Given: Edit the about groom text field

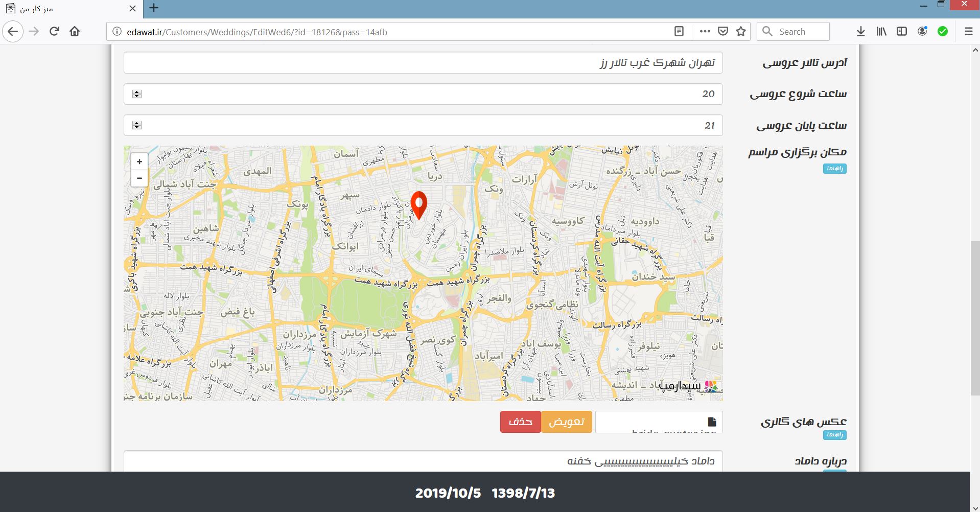Looking at the screenshot, I should [x=423, y=461].
